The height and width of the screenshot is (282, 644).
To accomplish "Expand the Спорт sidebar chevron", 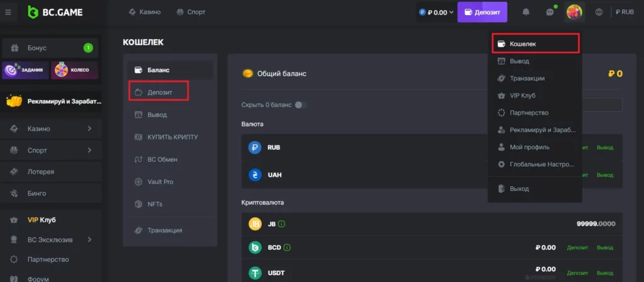I will pyautogui.click(x=89, y=150).
